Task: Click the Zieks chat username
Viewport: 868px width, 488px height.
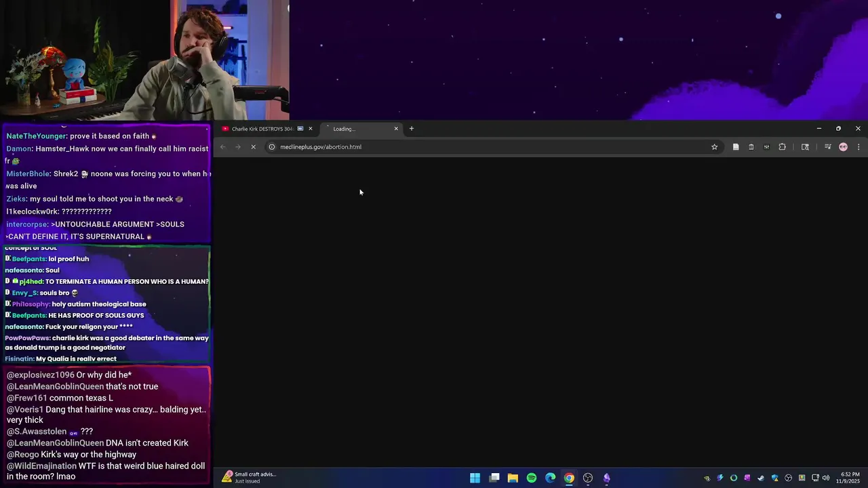Action: [x=16, y=199]
